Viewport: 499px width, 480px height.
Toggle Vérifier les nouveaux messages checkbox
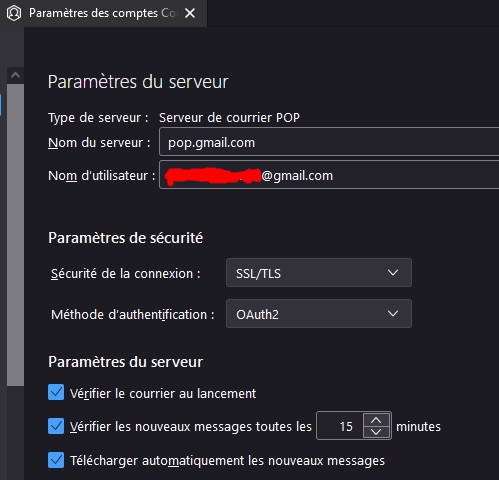point(56,426)
